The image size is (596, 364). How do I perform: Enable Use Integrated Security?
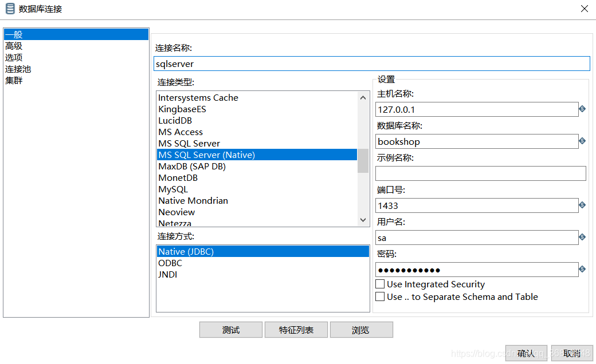[380, 284]
